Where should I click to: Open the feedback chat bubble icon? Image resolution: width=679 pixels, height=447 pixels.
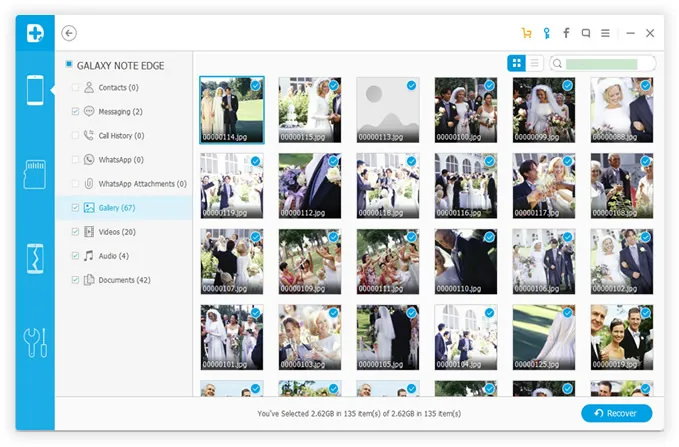[586, 33]
